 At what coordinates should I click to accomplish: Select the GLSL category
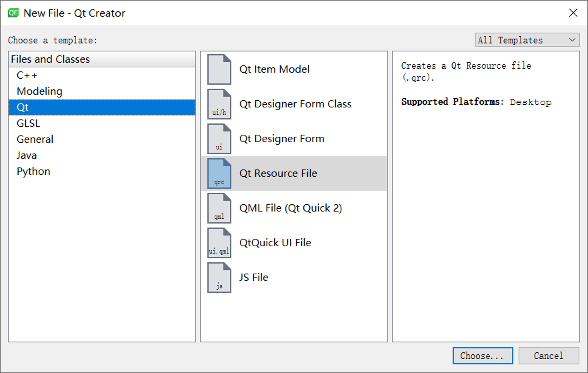coord(102,123)
